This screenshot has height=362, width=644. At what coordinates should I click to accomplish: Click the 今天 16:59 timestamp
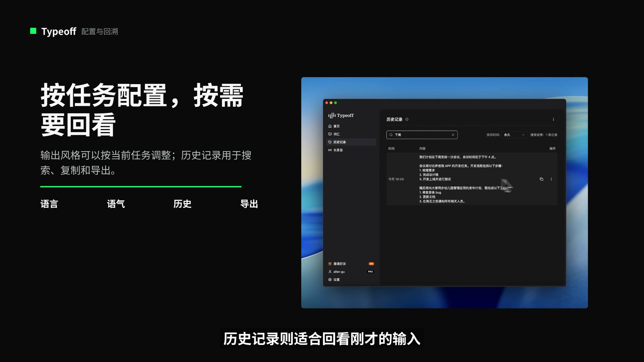pos(396,179)
